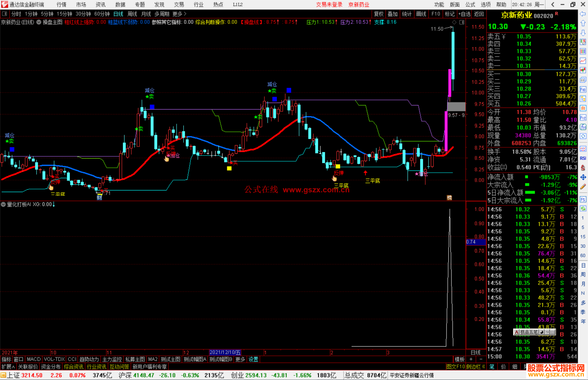Open the 行情 menu
This screenshot has width=588, height=380.
pos(62,4)
